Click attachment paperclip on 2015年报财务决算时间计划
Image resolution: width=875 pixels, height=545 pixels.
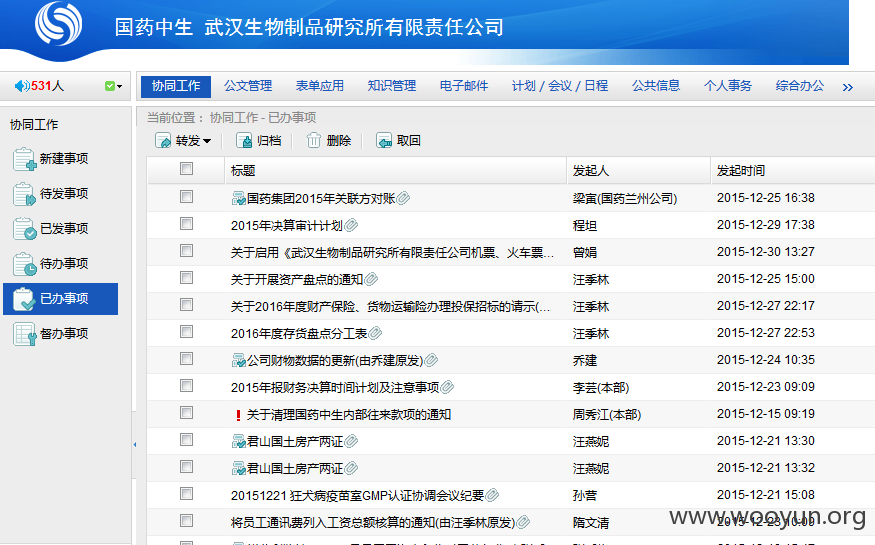[446, 387]
